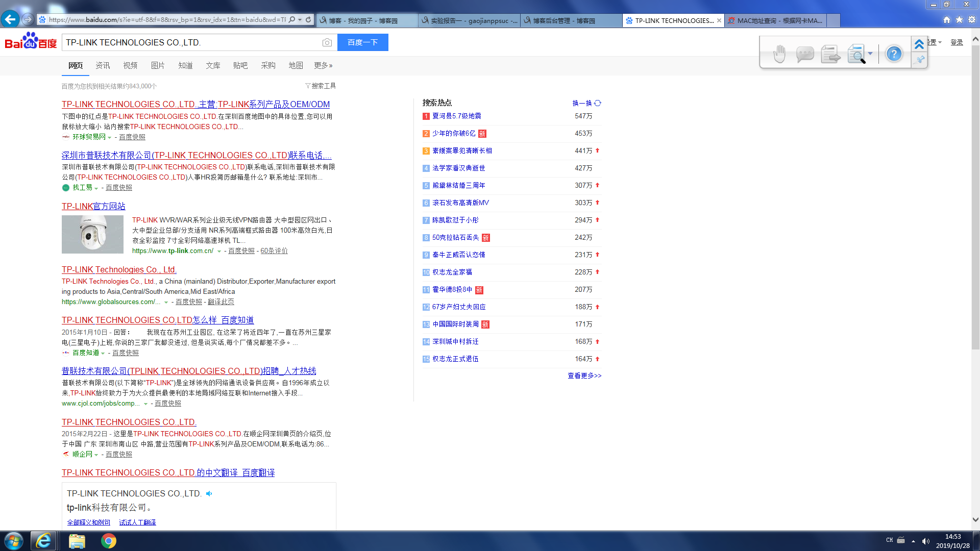The width and height of the screenshot is (980, 551).
Task: Play pronunciation speaker icon in translation box
Action: (209, 493)
